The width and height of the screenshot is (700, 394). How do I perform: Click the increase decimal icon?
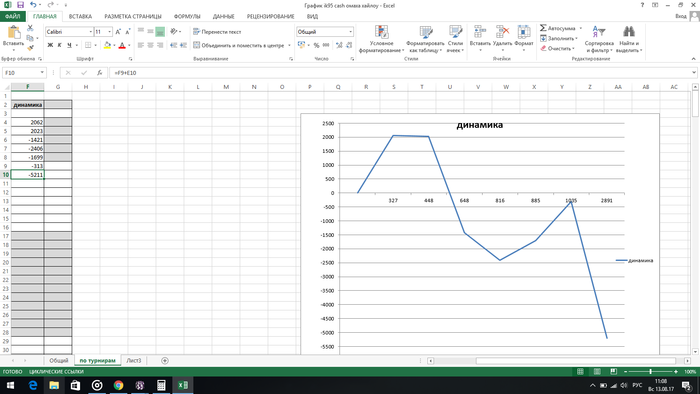pyautogui.click(x=339, y=45)
